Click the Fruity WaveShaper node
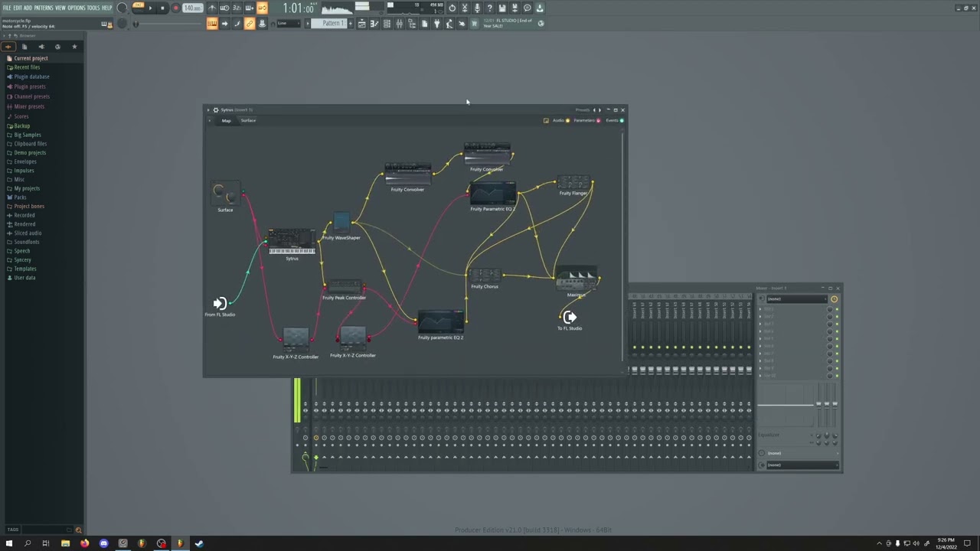The height and width of the screenshot is (551, 980). tap(341, 227)
